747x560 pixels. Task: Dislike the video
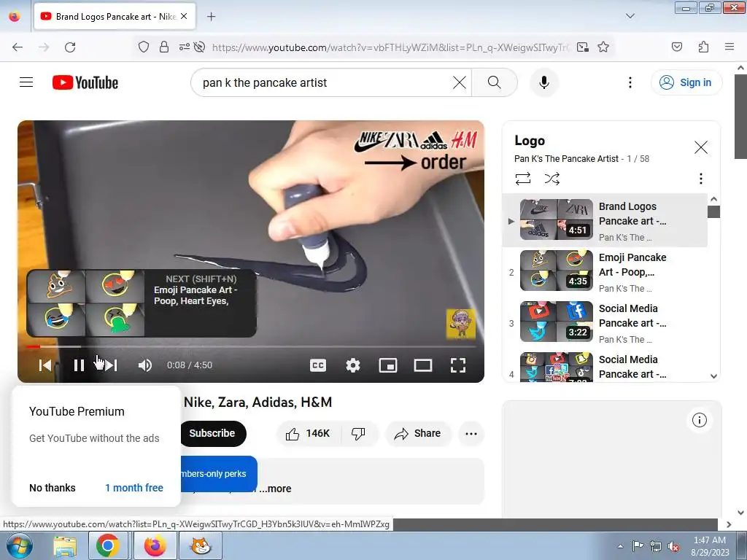(358, 433)
